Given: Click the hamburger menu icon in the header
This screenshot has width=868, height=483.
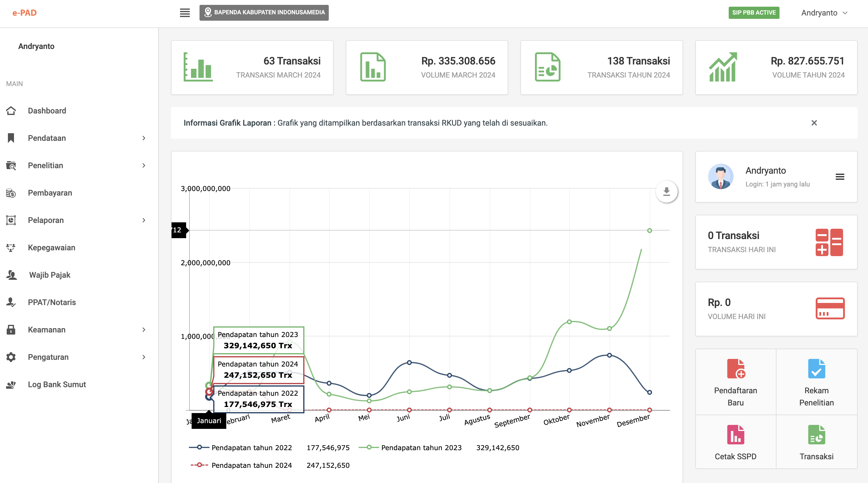Looking at the screenshot, I should click(185, 13).
